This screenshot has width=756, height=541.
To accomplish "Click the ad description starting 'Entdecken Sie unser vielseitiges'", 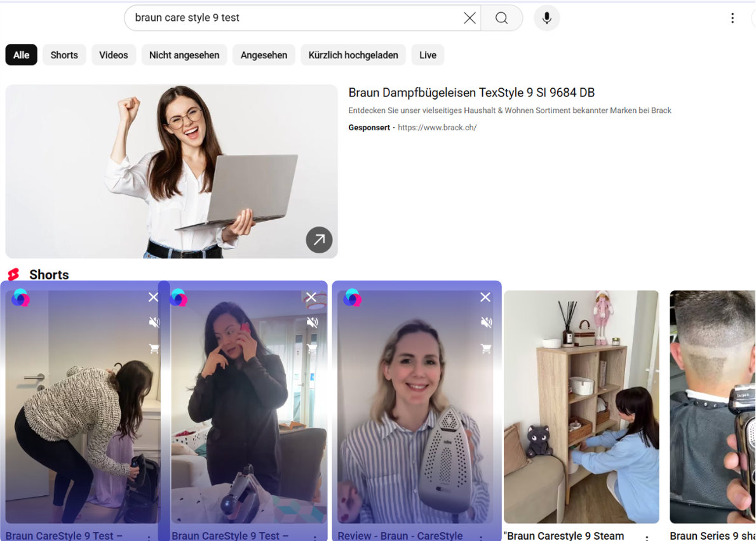I will click(510, 110).
